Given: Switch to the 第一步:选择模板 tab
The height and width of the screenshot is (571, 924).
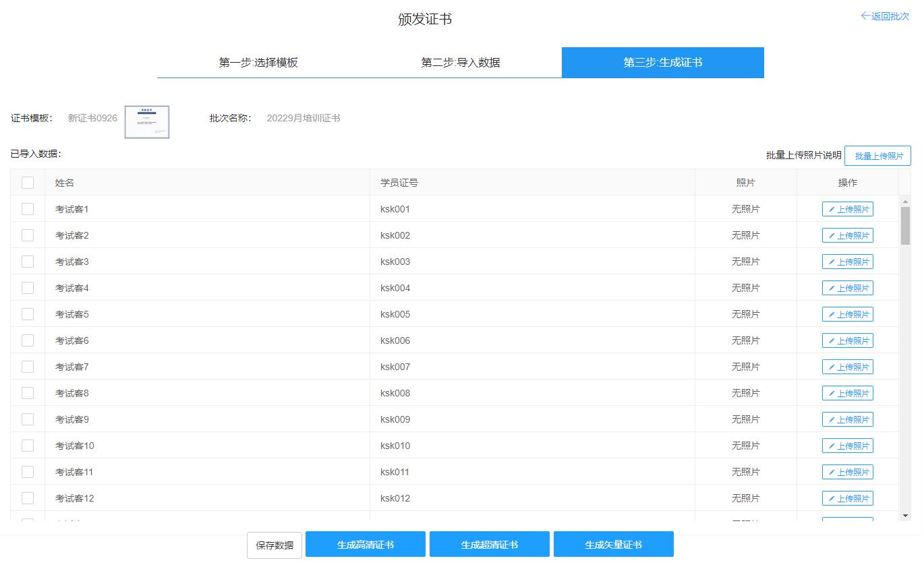Looking at the screenshot, I should pos(258,62).
